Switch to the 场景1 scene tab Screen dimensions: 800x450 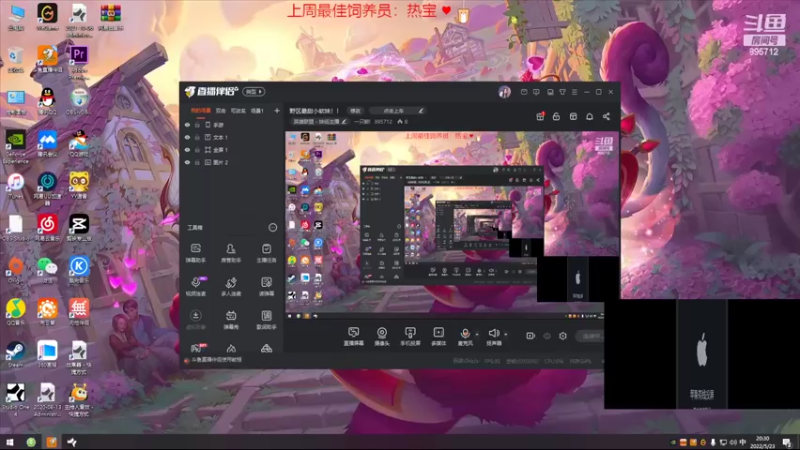click(257, 111)
